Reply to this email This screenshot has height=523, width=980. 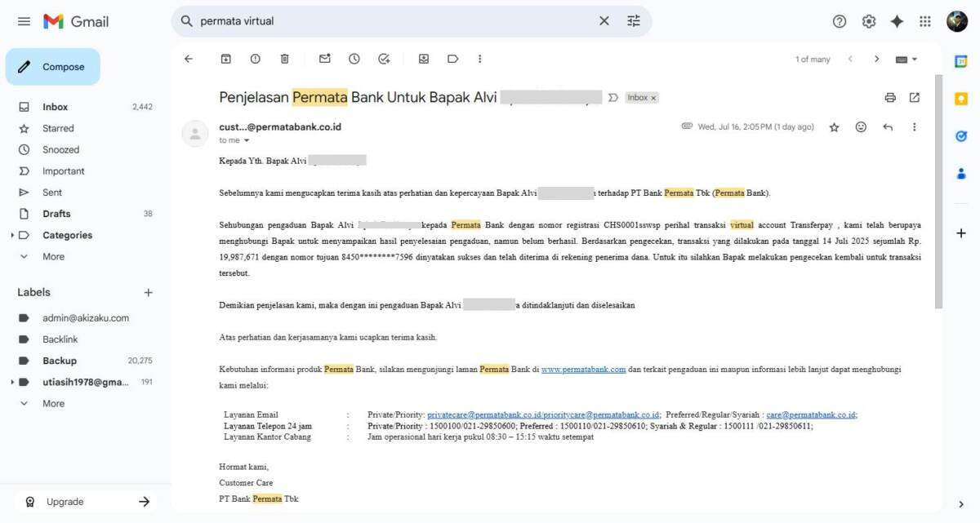tap(888, 127)
